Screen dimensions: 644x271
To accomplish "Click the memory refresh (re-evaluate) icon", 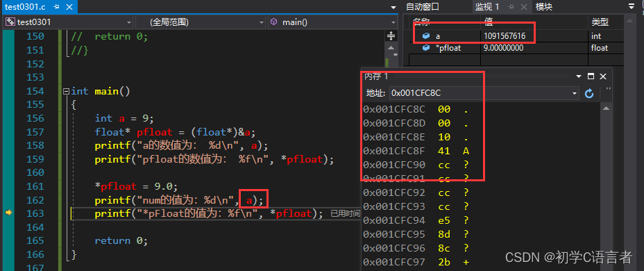I will [589, 93].
